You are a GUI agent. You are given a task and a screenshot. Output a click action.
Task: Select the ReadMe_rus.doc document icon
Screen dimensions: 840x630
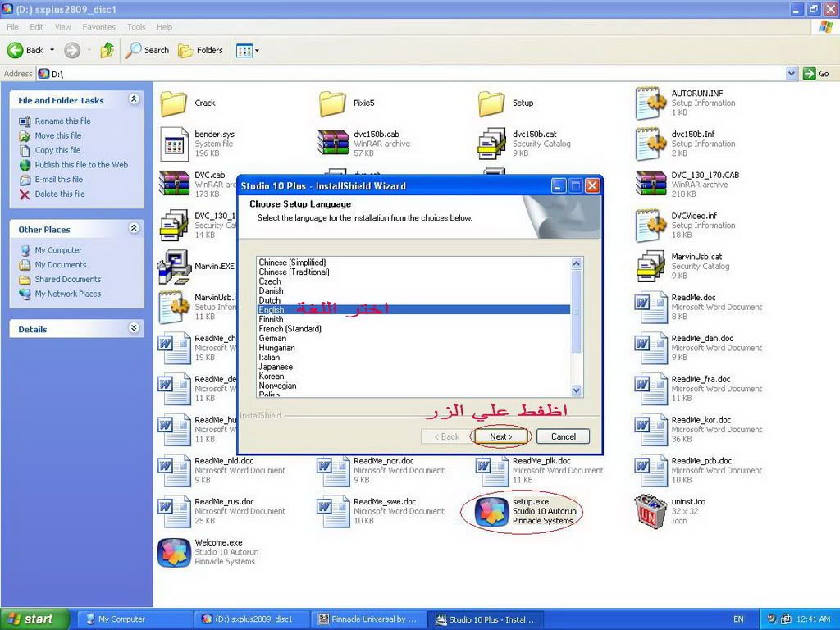pyautogui.click(x=174, y=511)
